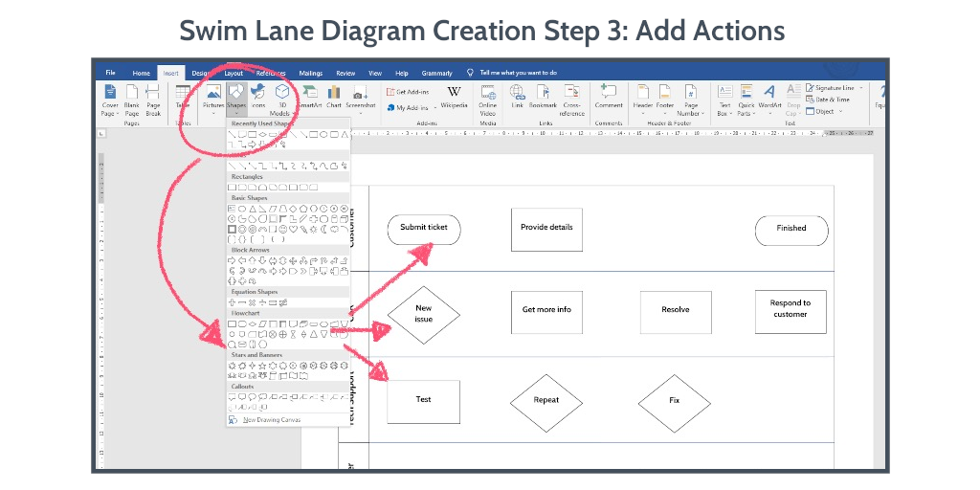980x490 pixels.
Task: Select the Fix diamond
Action: pyautogui.click(x=675, y=403)
